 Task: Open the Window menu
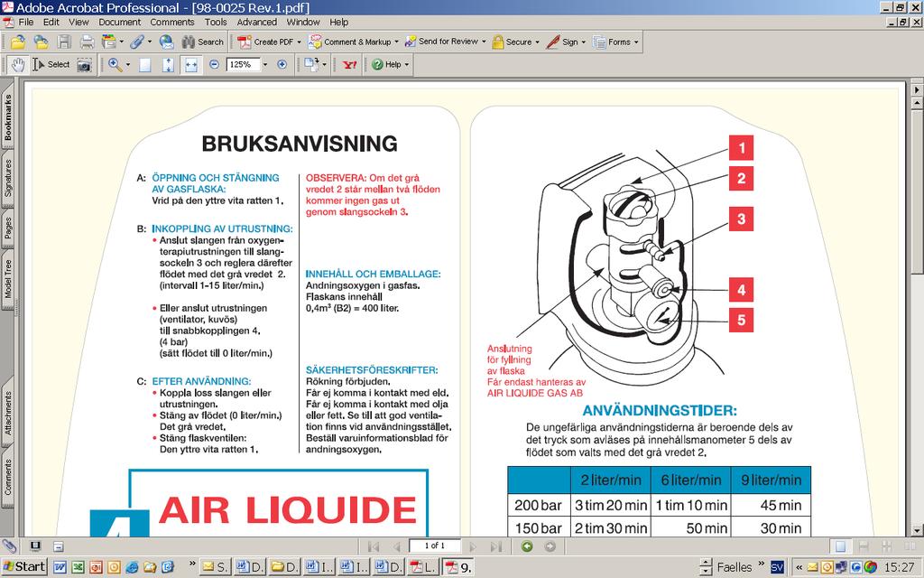point(303,23)
